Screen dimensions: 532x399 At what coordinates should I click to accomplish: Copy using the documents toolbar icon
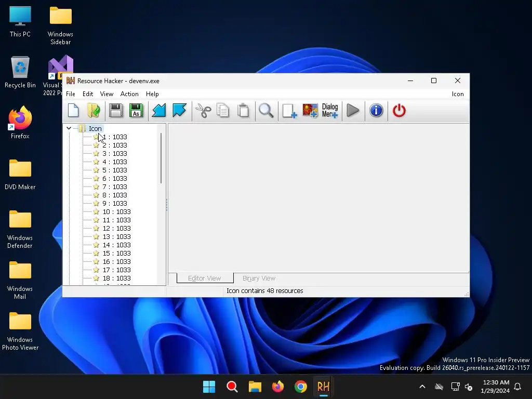[x=223, y=111]
